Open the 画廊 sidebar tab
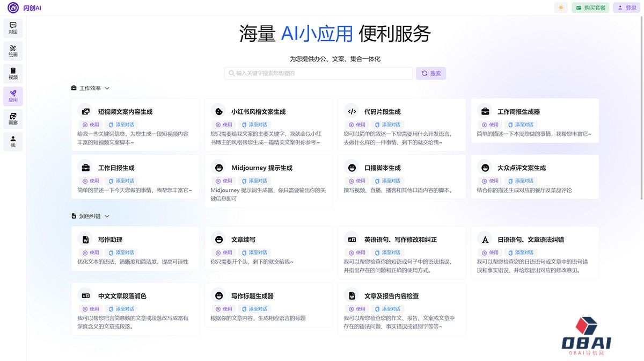Viewport: 644px width, 361px height. 13,119
